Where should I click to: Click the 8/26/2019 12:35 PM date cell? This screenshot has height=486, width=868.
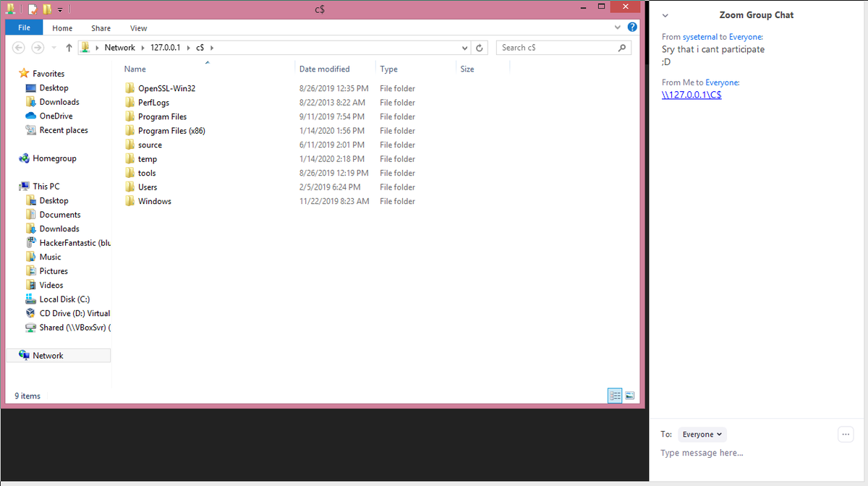tap(333, 88)
